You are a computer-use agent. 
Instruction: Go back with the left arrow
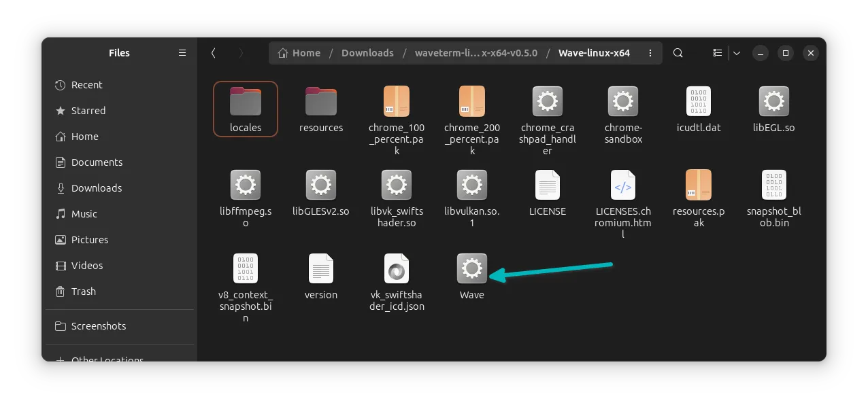[x=214, y=53]
